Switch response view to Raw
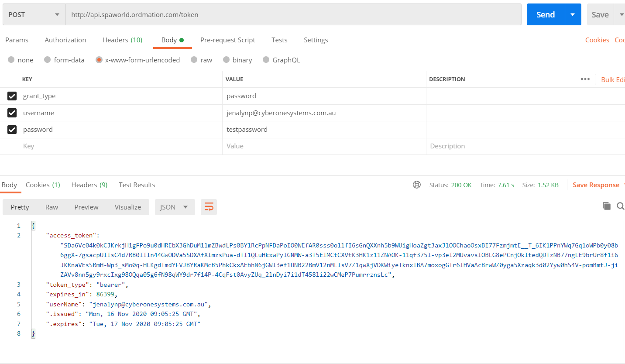625x364 pixels. coord(52,207)
